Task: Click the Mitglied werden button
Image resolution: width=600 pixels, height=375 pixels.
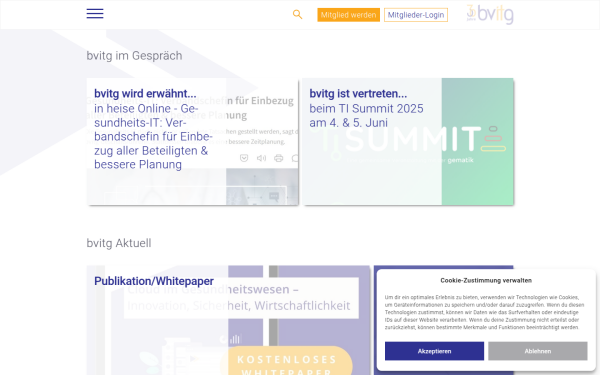Action: [x=348, y=15]
